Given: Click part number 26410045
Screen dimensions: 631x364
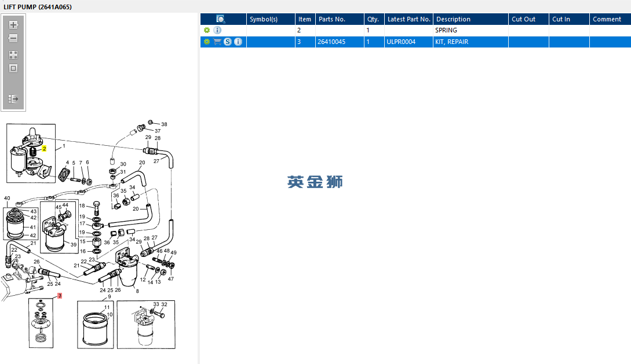Looking at the screenshot, I should pyautogui.click(x=331, y=42).
